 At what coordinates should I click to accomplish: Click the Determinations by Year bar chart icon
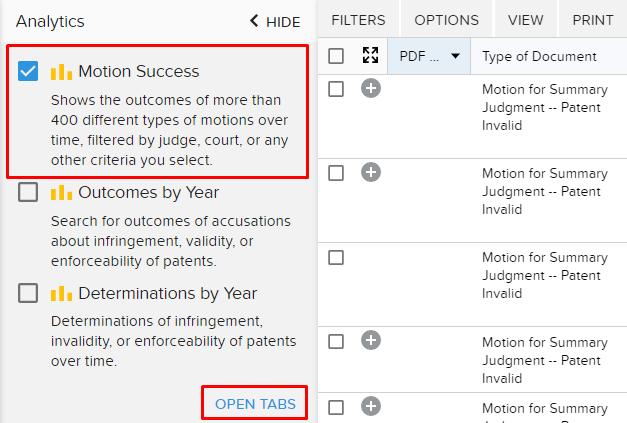[x=61, y=293]
